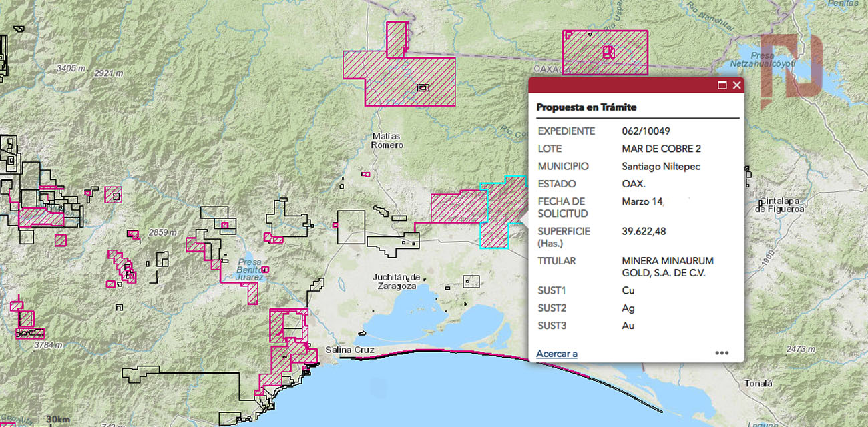Maximize the Propuesta en Trámite popup

[722, 85]
